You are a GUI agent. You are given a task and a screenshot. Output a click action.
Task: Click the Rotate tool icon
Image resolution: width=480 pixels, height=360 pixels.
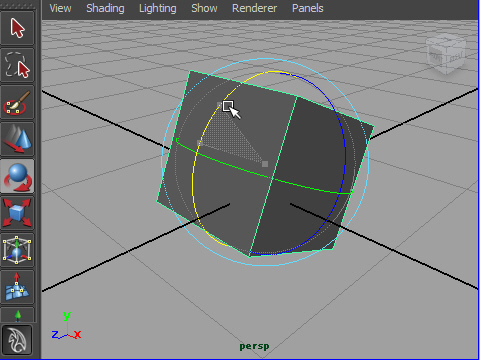pyautogui.click(x=17, y=176)
